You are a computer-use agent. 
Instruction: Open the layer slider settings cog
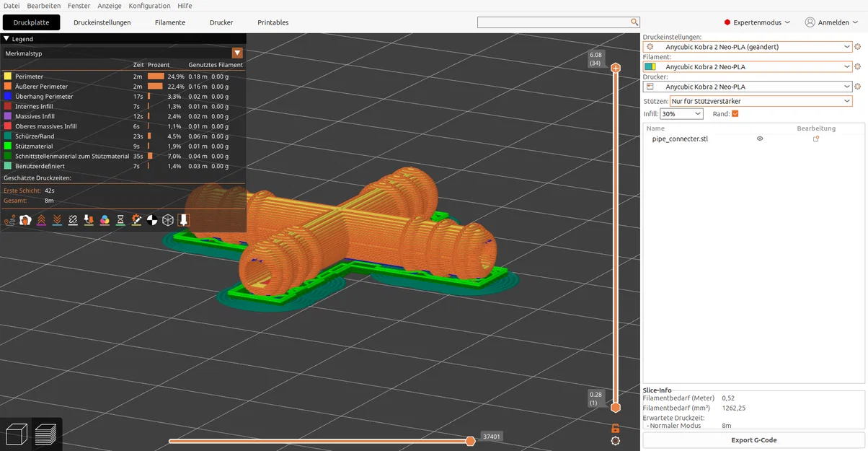tap(615, 441)
